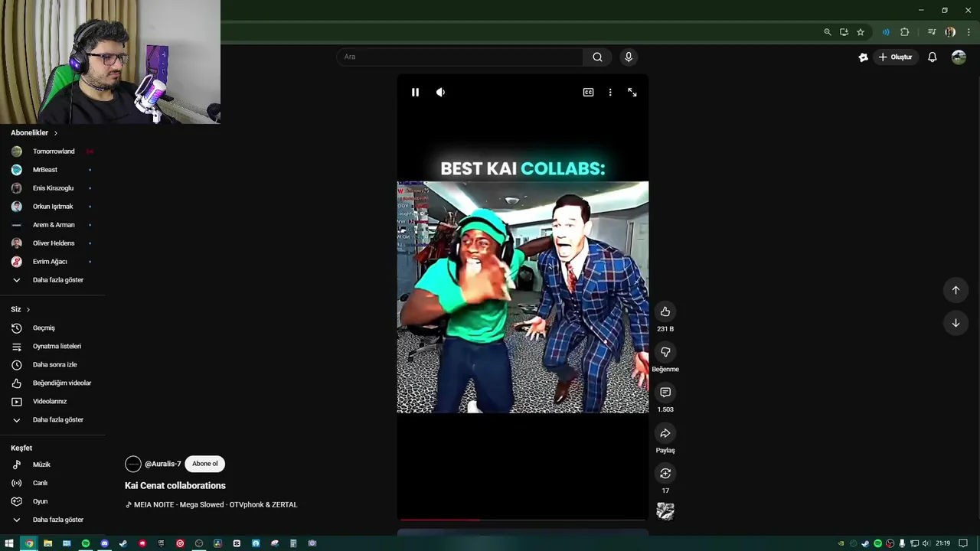Like the Short with 231 B likes
This screenshot has width=980, height=551.
(665, 311)
